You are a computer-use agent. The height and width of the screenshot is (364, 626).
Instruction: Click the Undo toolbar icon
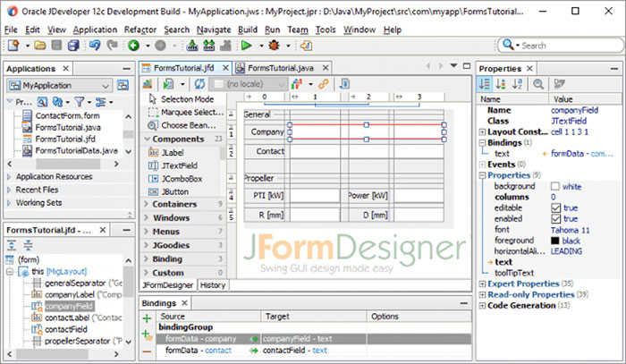(95, 45)
